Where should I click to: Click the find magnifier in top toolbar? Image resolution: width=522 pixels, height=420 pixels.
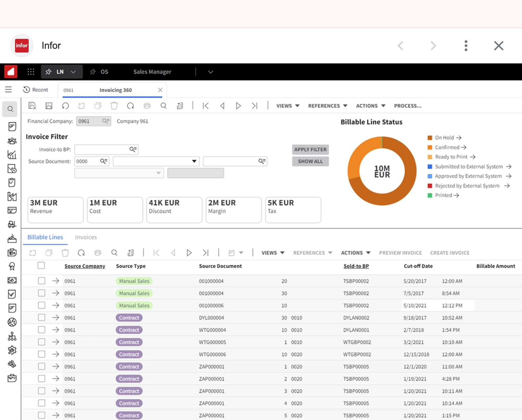163,106
